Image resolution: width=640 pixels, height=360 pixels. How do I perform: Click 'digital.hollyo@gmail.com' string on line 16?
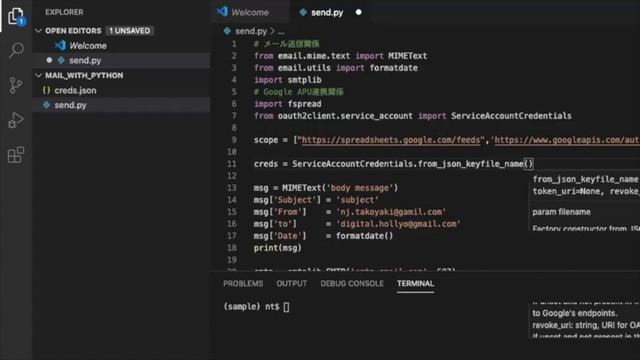point(398,224)
